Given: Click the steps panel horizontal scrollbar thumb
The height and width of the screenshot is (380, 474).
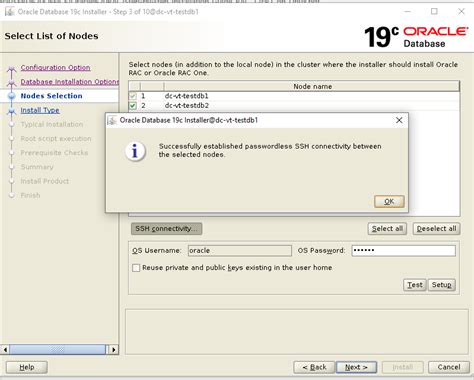Looking at the screenshot, I should coord(57,350).
